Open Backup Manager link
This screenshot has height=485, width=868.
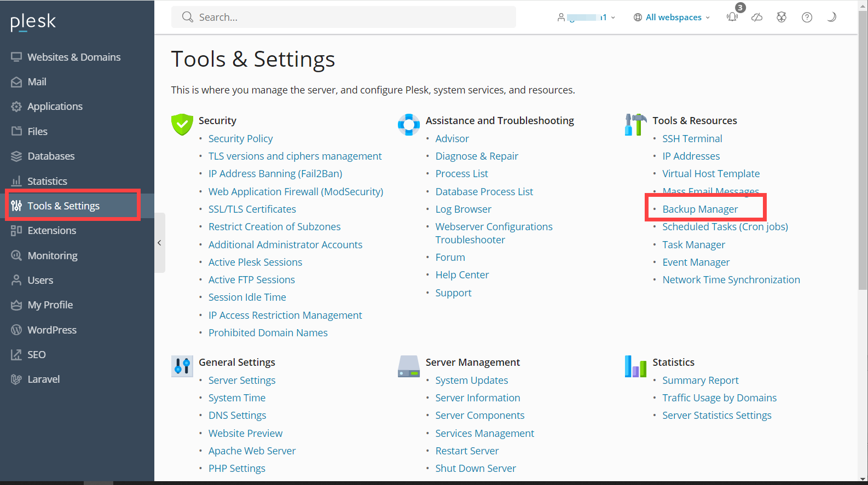pyautogui.click(x=700, y=209)
